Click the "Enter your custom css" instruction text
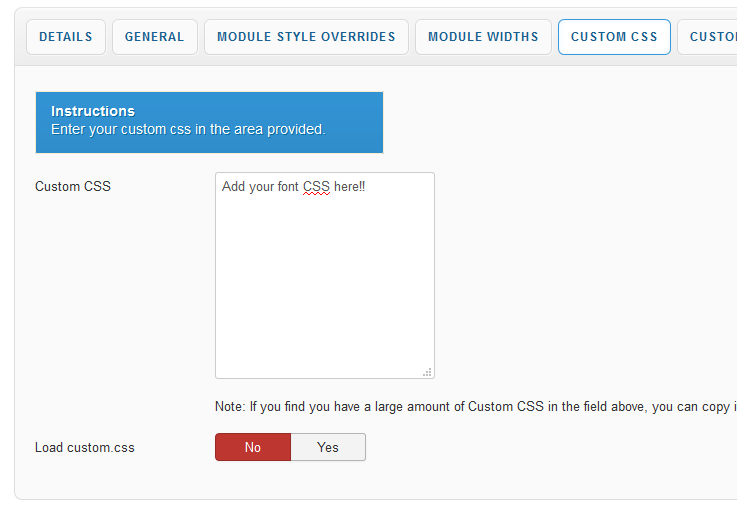 pos(188,129)
